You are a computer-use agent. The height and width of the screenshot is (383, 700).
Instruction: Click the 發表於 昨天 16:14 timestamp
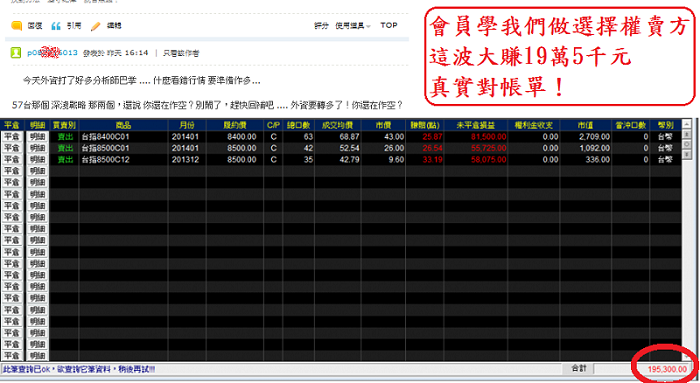(x=116, y=53)
